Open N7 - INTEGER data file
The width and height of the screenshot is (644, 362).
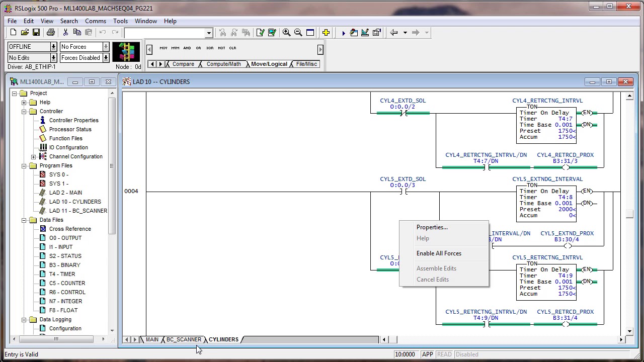(65, 302)
